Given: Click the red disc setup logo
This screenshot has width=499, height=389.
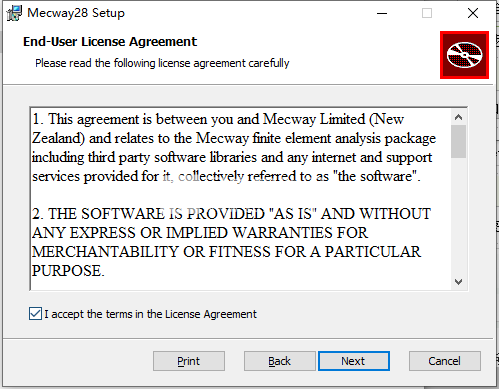Looking at the screenshot, I should pyautogui.click(x=464, y=55).
